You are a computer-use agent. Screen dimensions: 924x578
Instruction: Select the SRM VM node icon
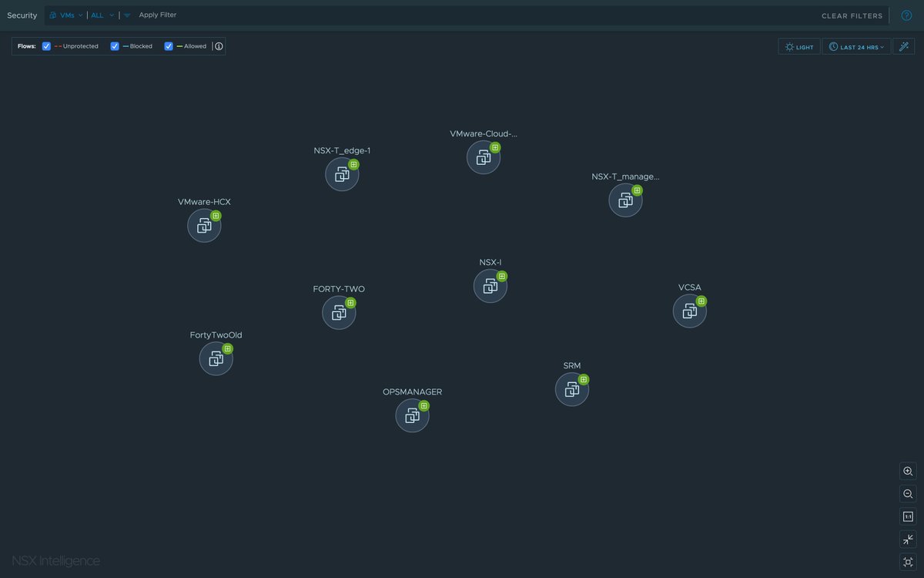point(572,389)
